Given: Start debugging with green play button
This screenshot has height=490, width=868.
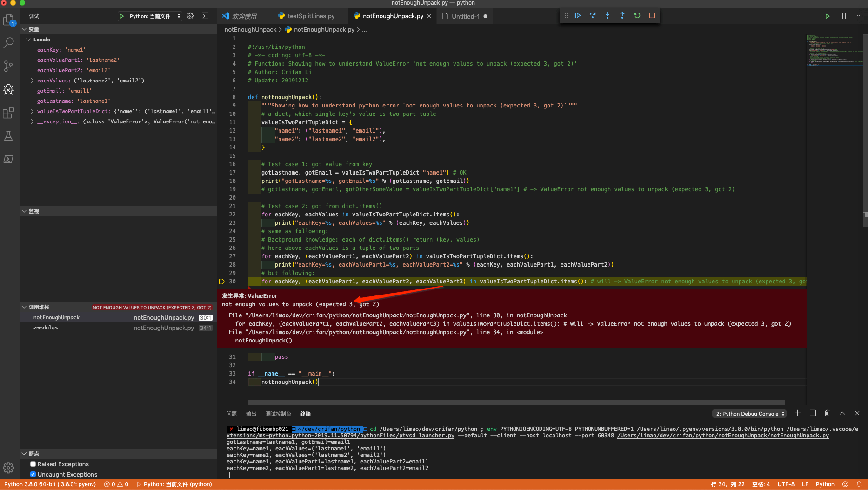Looking at the screenshot, I should (x=121, y=16).
